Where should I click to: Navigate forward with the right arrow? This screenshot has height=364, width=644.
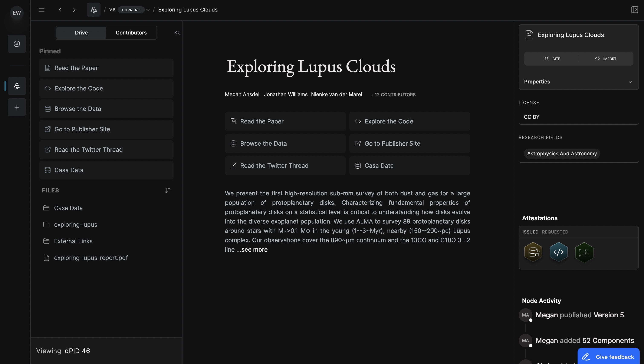74,10
